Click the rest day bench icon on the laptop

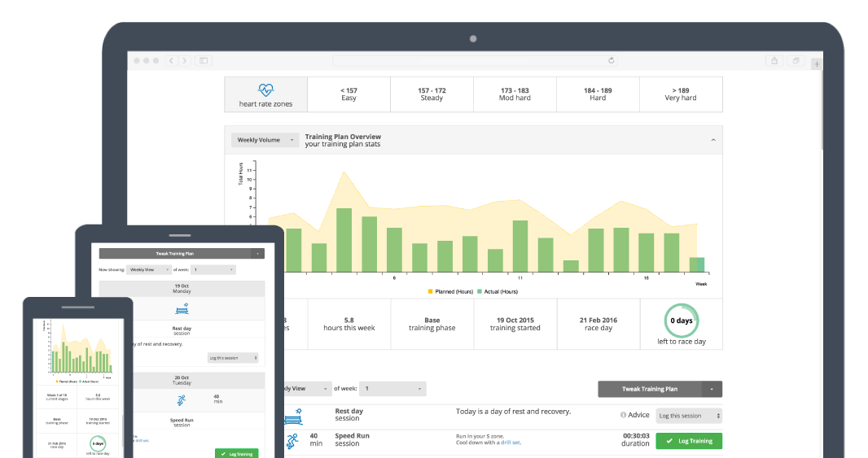[x=293, y=417]
